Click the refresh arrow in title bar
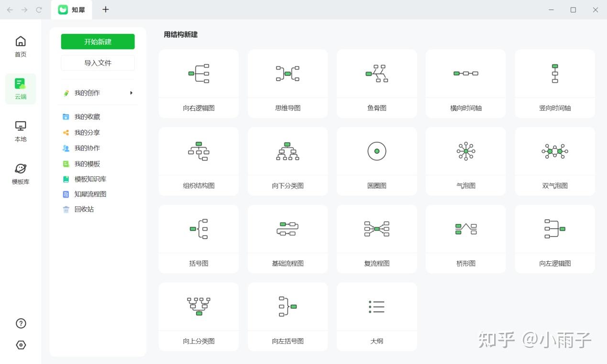This screenshot has height=364, width=607. (39, 10)
